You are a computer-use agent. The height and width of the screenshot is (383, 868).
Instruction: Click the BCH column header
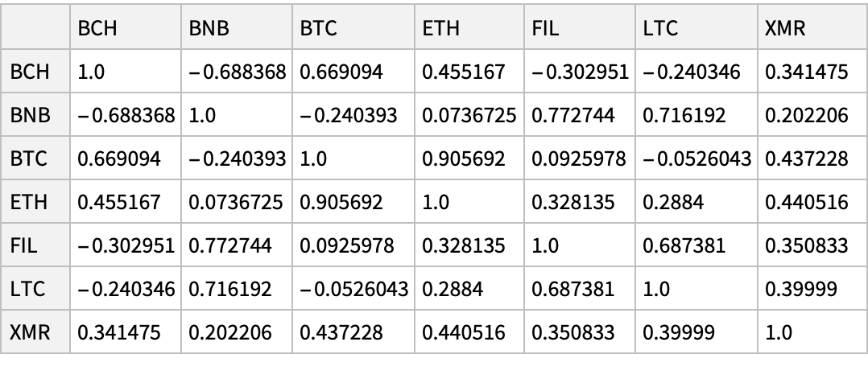pos(97,30)
